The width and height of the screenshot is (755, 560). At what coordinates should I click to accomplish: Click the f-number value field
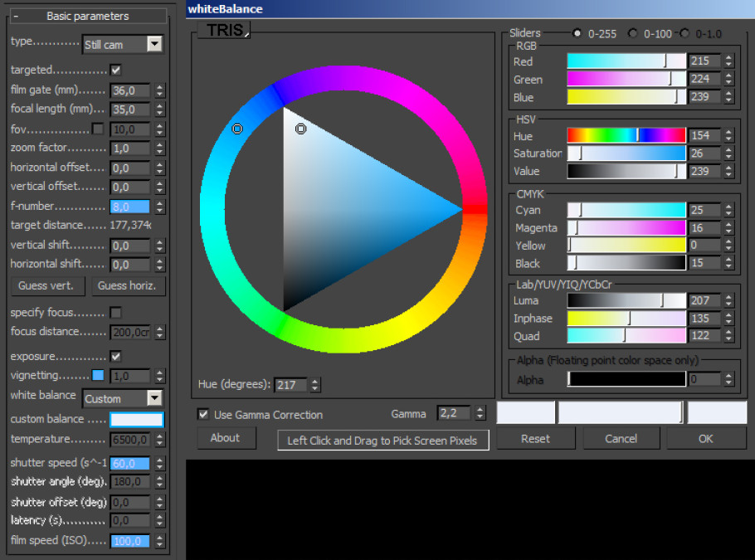(x=130, y=207)
